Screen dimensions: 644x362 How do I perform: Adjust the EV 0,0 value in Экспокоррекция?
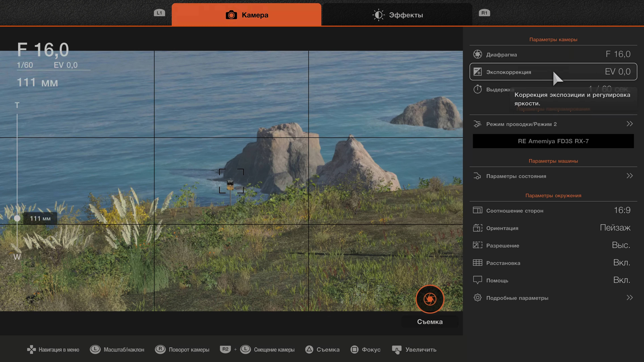[618, 72]
